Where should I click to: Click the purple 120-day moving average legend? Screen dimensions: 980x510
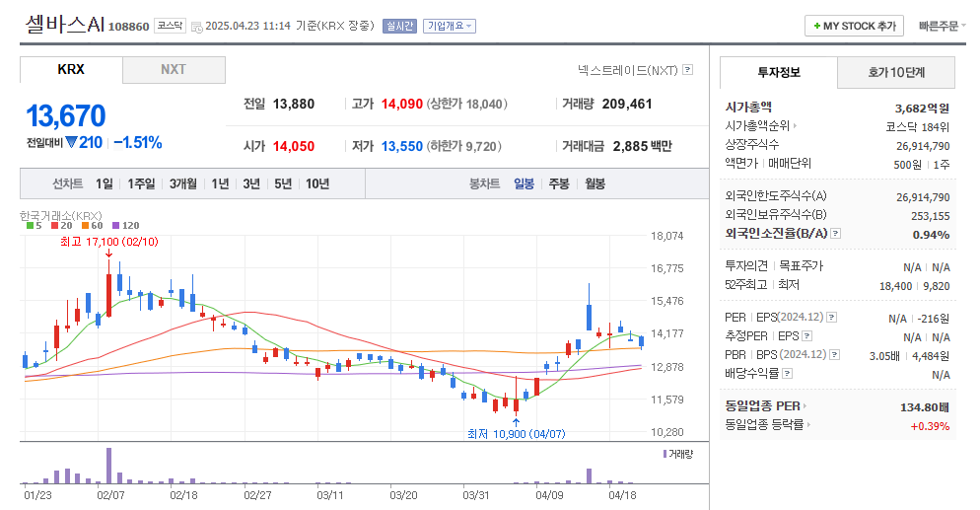pos(125,226)
